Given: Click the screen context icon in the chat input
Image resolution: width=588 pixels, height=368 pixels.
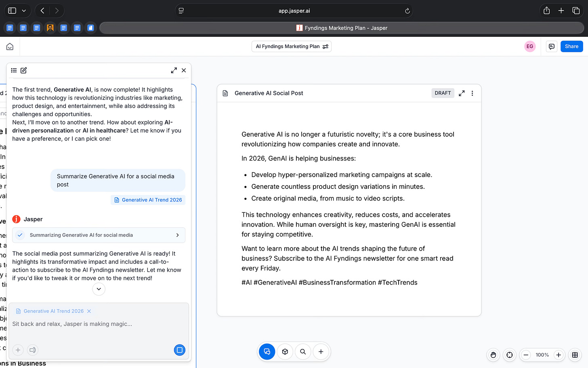Looking at the screenshot, I should point(33,350).
